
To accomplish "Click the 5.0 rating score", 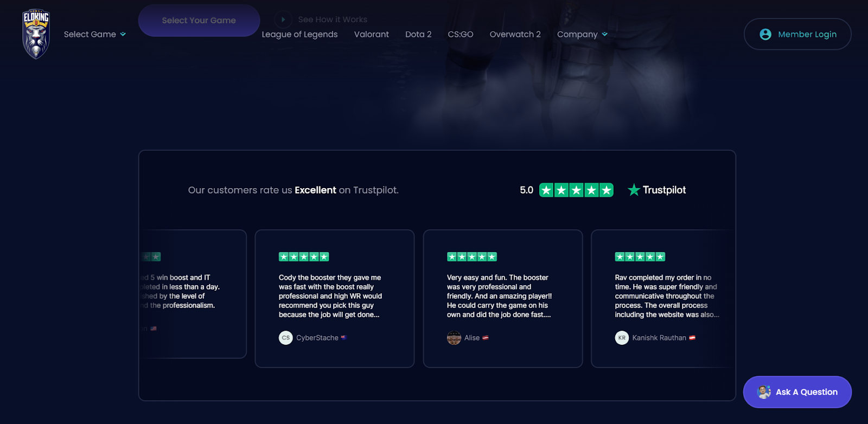I will [x=526, y=190].
